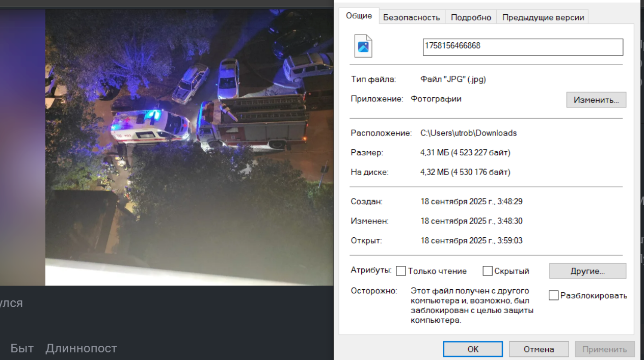Open the Быт tag link
The image size is (644, 360).
pos(22,348)
